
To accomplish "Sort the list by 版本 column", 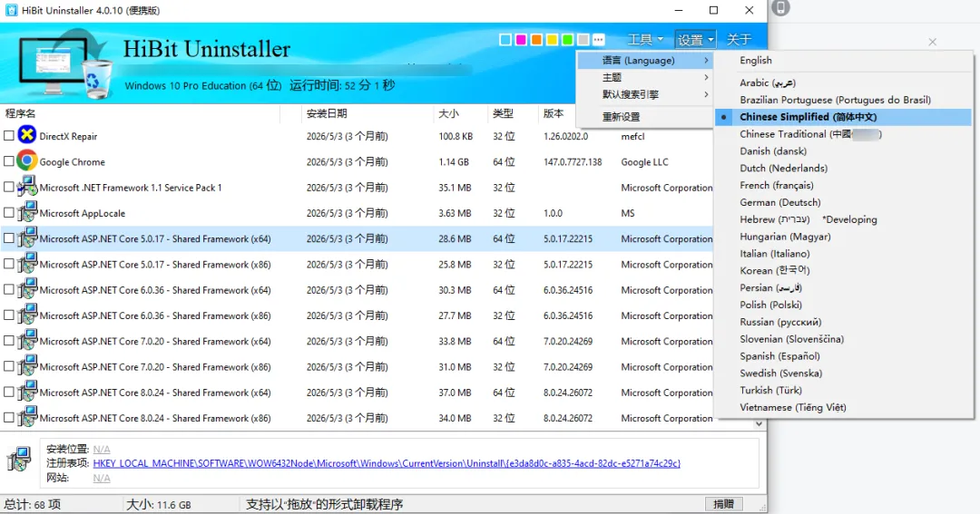I will (x=554, y=113).
